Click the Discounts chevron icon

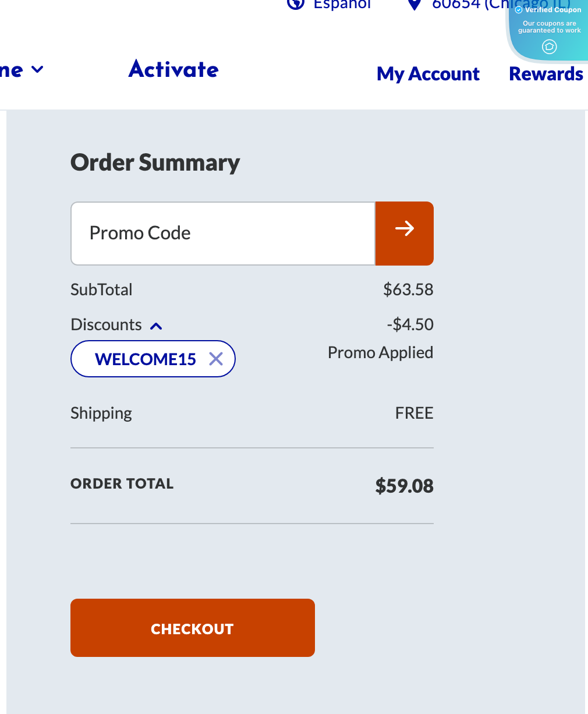coord(155,326)
